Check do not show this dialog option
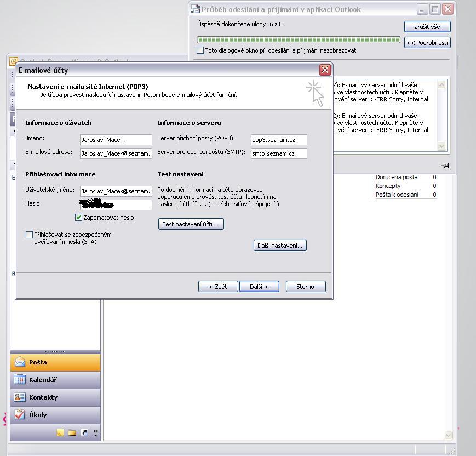The height and width of the screenshot is (456, 476). click(x=200, y=50)
